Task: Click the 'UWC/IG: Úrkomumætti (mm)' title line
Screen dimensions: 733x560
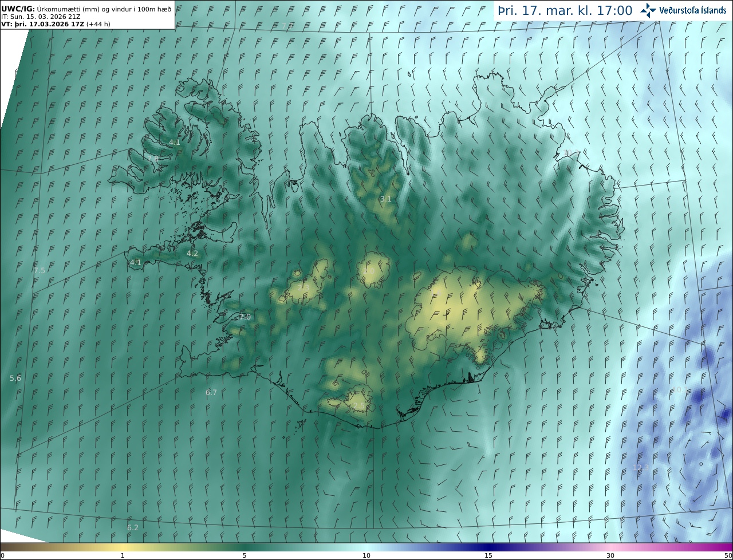Action: [x=86, y=9]
